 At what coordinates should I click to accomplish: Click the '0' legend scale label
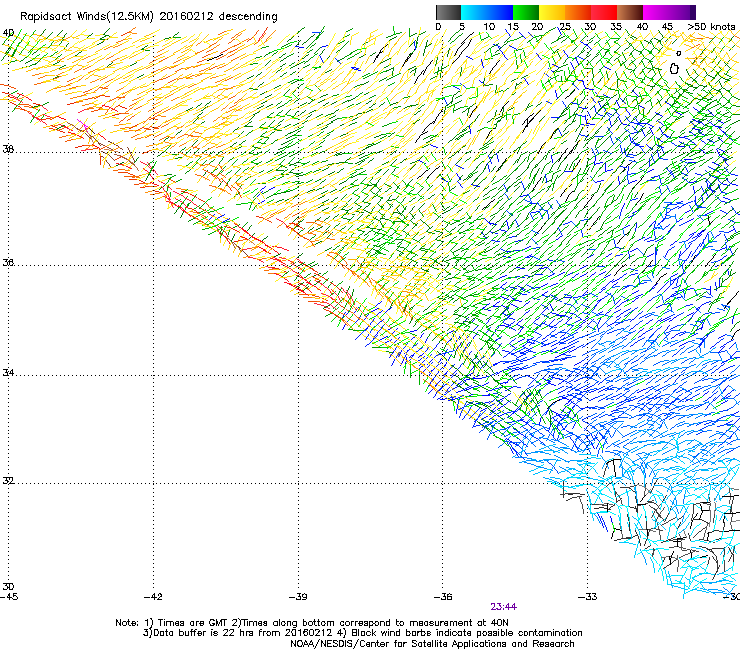coord(438,27)
